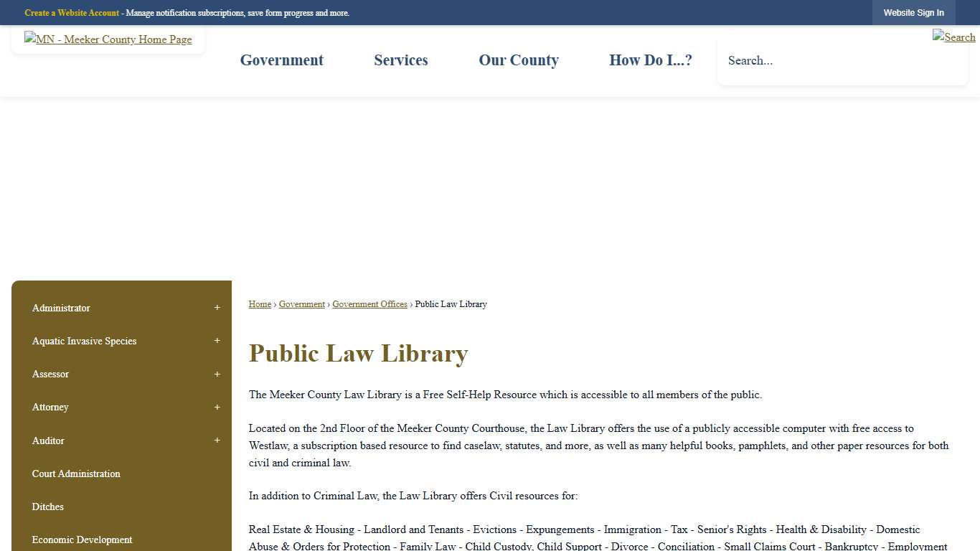Follow the Home breadcrumb link

[x=260, y=304]
